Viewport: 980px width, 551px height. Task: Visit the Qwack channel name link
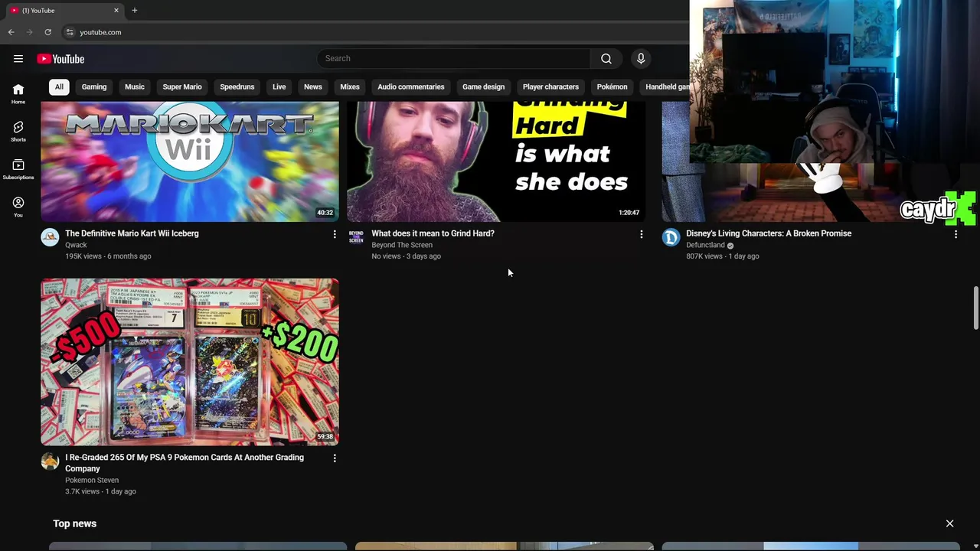point(76,245)
